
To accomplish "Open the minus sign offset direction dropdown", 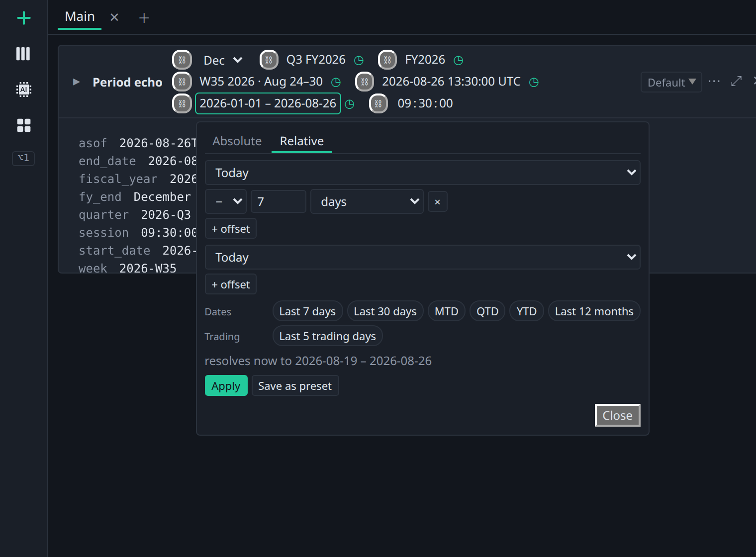I will (226, 201).
